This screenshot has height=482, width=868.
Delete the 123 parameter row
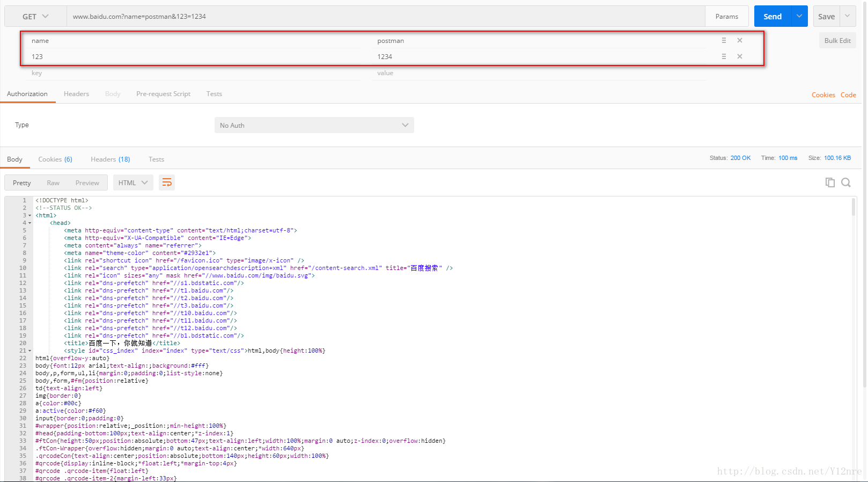point(740,56)
